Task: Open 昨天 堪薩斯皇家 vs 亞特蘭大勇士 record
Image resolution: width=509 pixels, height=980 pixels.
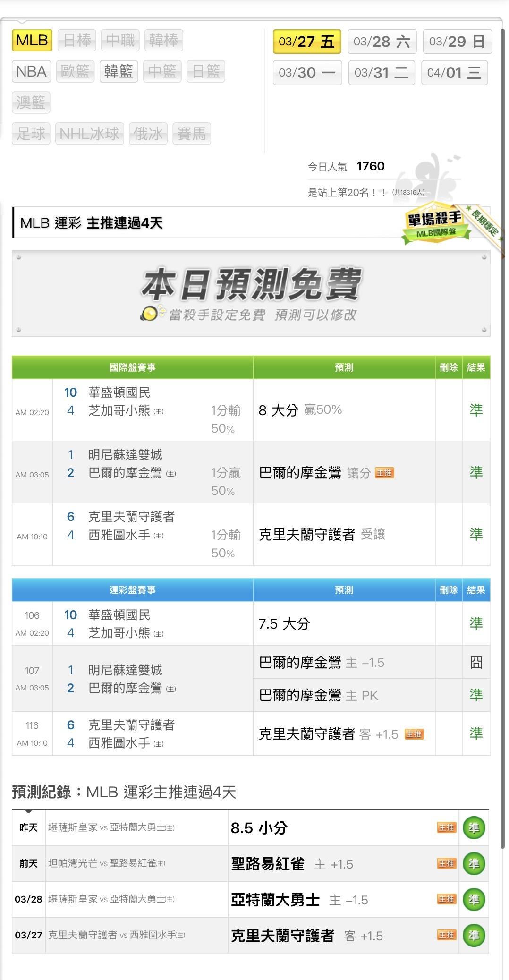Action: click(x=111, y=827)
